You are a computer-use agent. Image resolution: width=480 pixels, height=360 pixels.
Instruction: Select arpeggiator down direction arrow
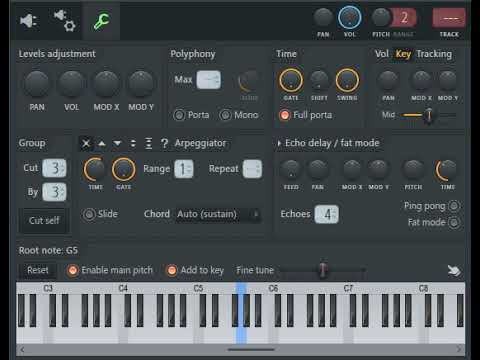[117, 144]
